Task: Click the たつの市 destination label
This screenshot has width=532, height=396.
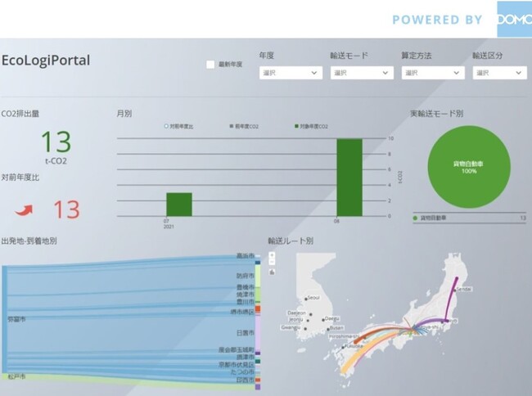Action: pyautogui.click(x=242, y=372)
